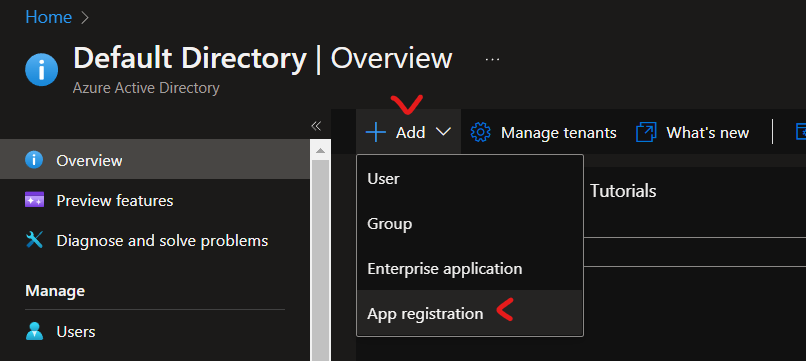The width and height of the screenshot is (806, 361).
Task: Click the plus icon beside Add
Action: click(376, 132)
